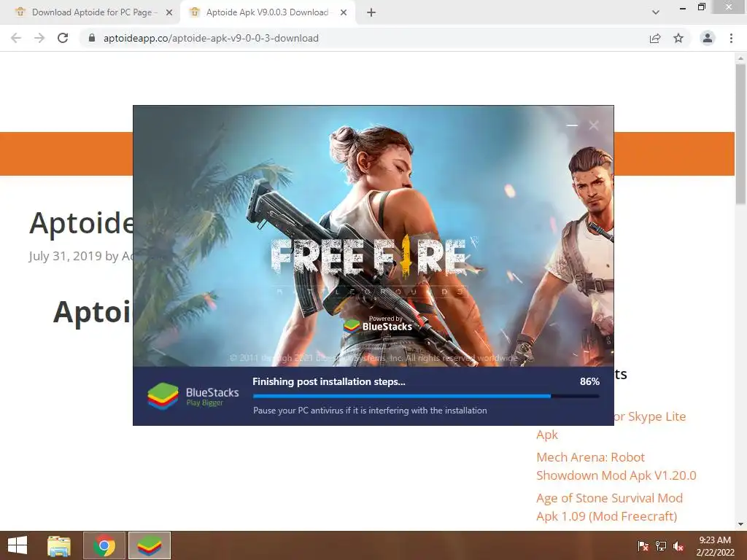The width and height of the screenshot is (747, 560).
Task: Open Chrome three-dot menu
Action: click(x=731, y=38)
